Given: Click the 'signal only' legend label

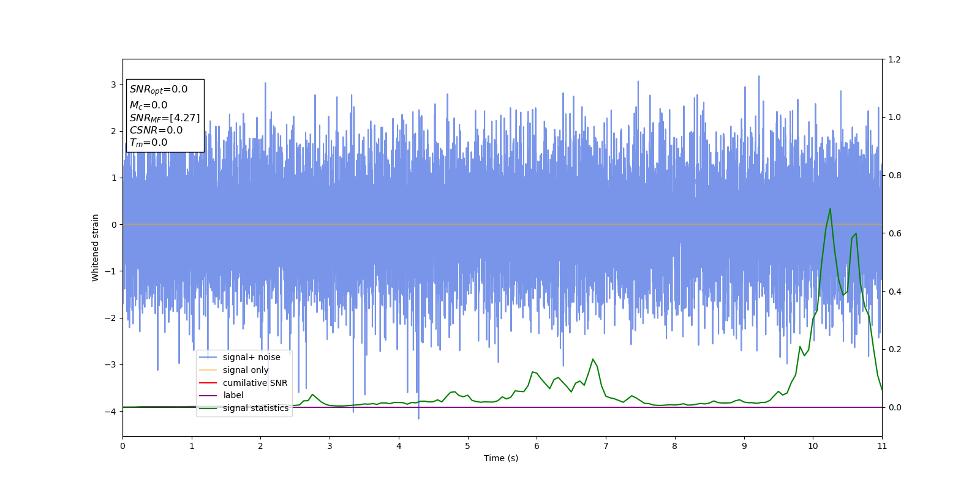Looking at the screenshot, I should [x=246, y=370].
